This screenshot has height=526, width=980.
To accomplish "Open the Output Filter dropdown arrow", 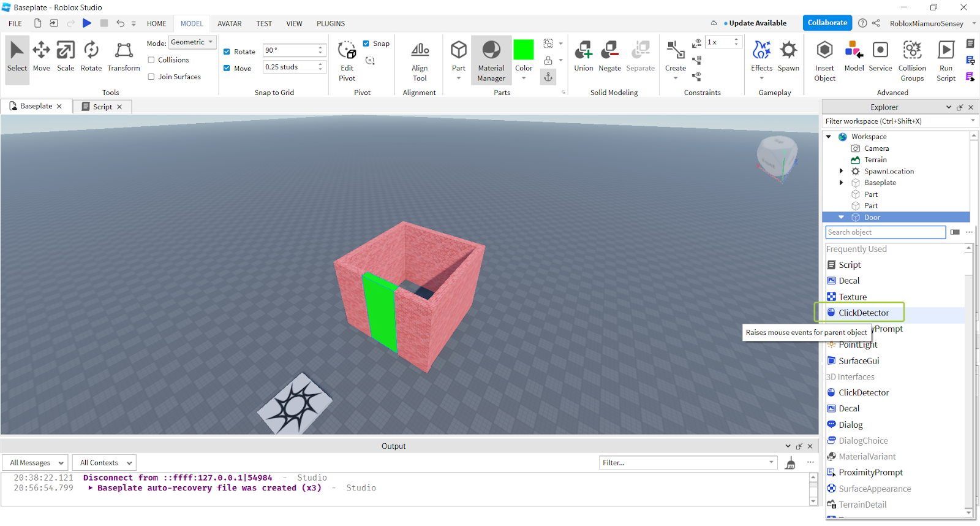I will [771, 463].
